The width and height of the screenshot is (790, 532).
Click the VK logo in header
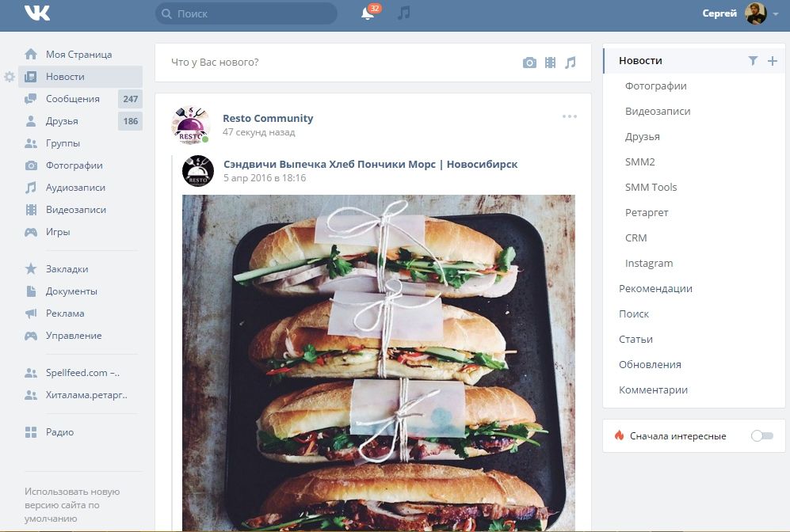coord(37,13)
